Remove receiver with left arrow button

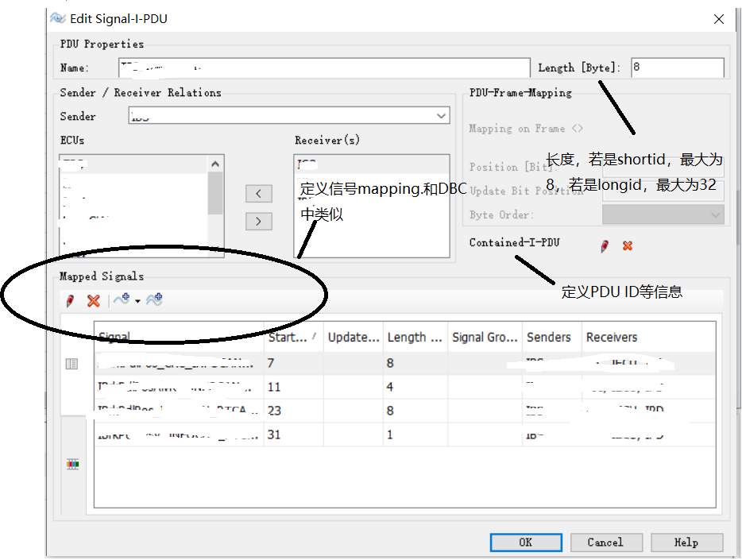pos(258,194)
